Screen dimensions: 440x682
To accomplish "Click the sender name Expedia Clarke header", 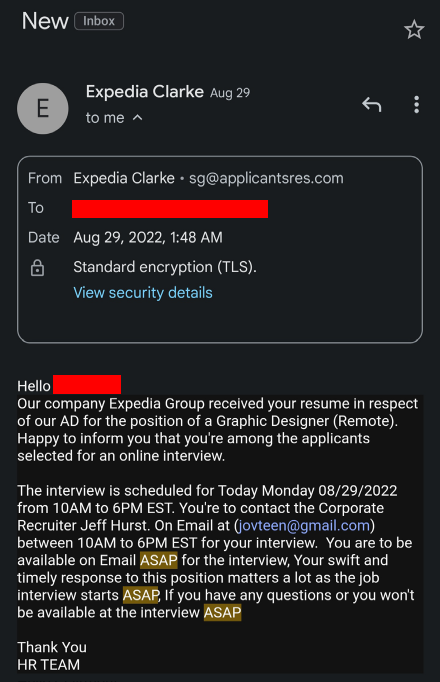I will tap(145, 92).
